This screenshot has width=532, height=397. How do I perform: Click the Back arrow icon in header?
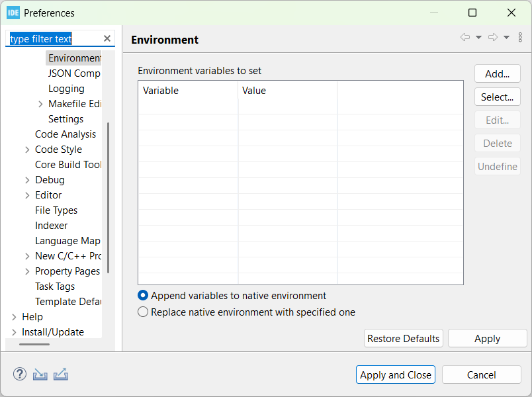(x=465, y=38)
